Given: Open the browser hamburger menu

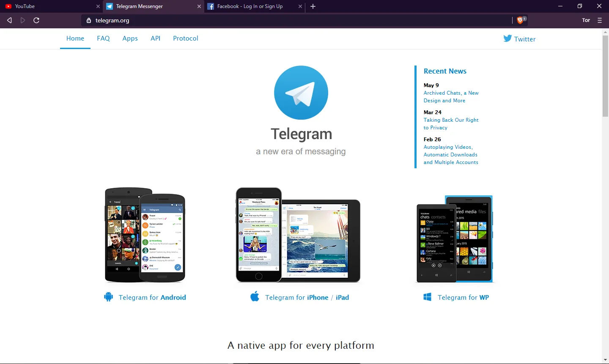Looking at the screenshot, I should 600,20.
